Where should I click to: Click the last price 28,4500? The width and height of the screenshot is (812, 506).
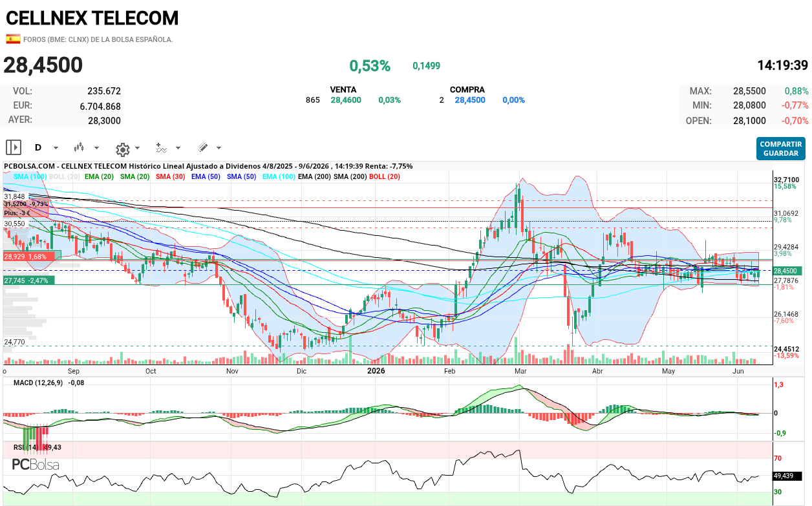click(43, 65)
